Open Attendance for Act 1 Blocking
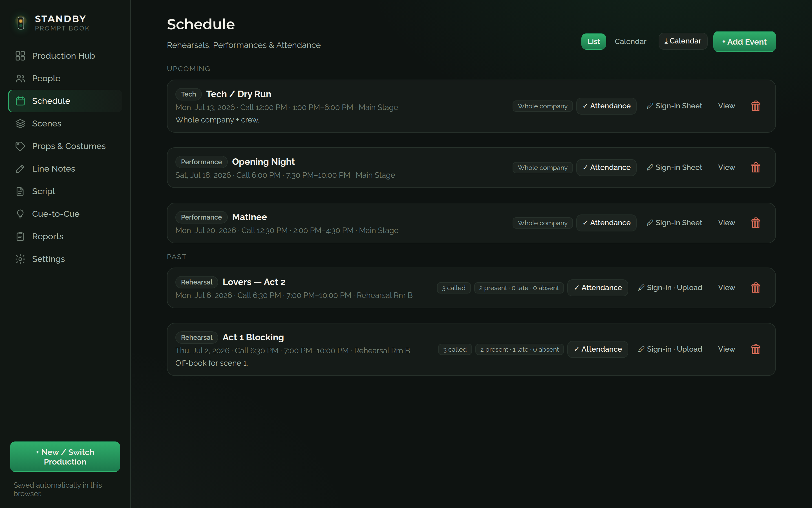The image size is (812, 508). coord(598,349)
